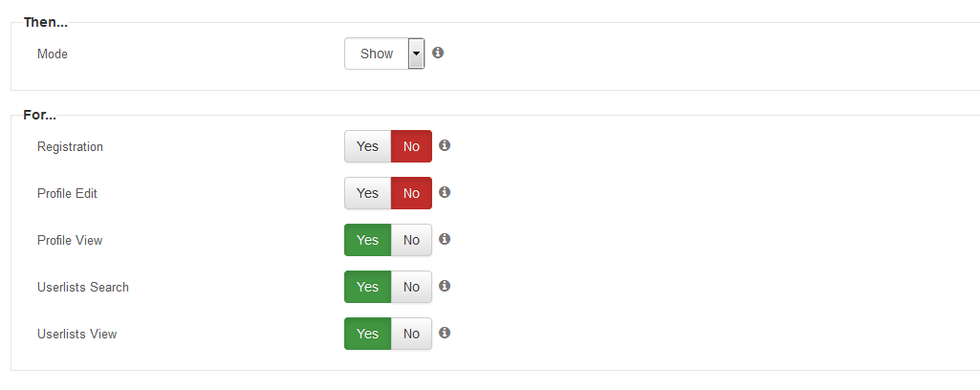The image size is (980, 390).
Task: Click the Profile Edit info icon
Action: coord(445,192)
